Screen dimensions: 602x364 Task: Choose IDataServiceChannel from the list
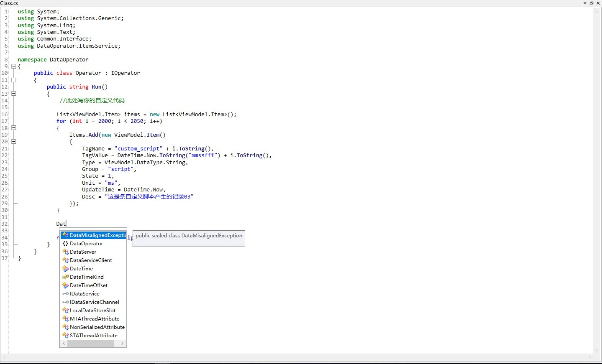(93, 302)
